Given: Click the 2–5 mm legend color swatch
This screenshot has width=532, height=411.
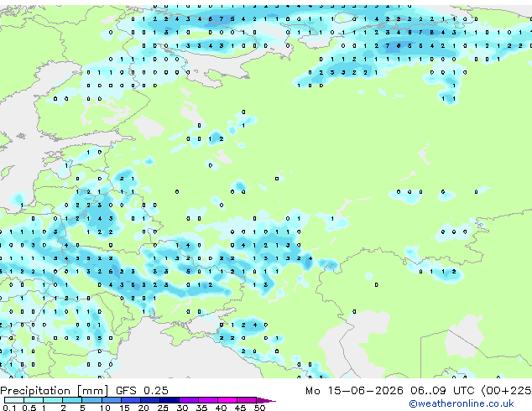Looking at the screenshot, I should [72, 400].
